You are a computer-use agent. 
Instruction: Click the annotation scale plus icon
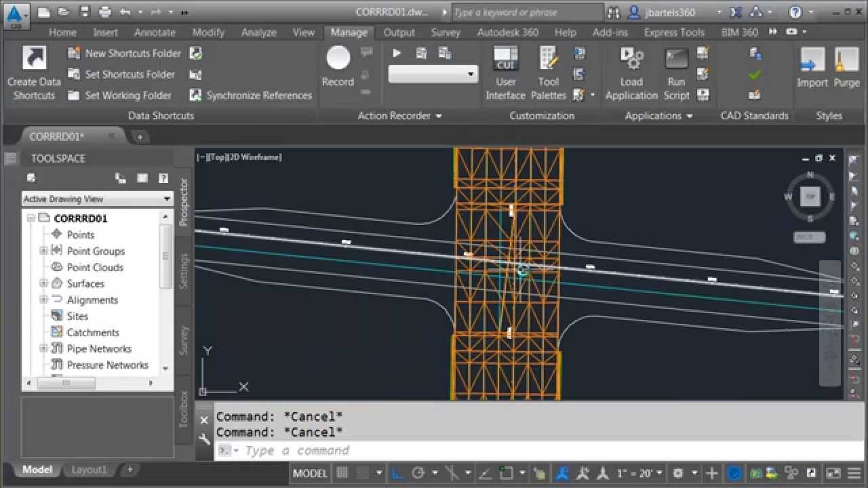point(711,473)
